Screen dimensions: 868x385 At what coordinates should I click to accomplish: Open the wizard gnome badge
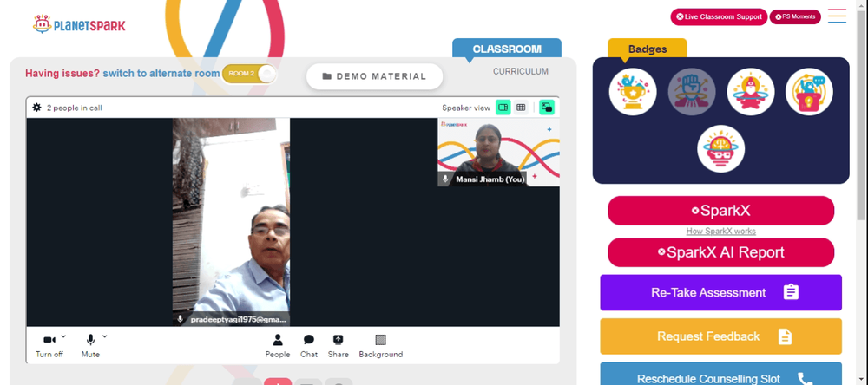pos(751,92)
